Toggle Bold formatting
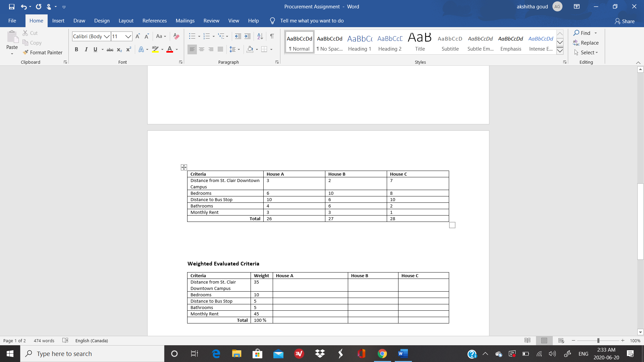This screenshot has width=644, height=362. (76, 50)
